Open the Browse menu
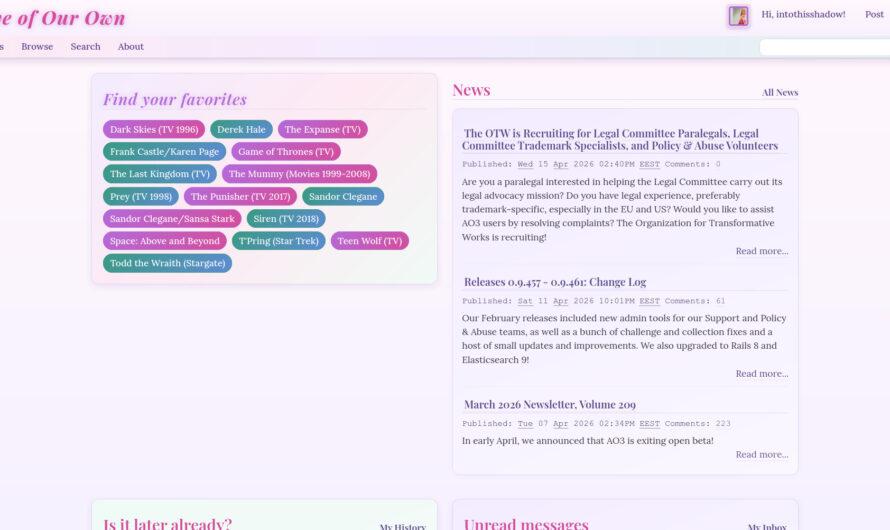Image resolution: width=890 pixels, height=530 pixels. tap(37, 47)
